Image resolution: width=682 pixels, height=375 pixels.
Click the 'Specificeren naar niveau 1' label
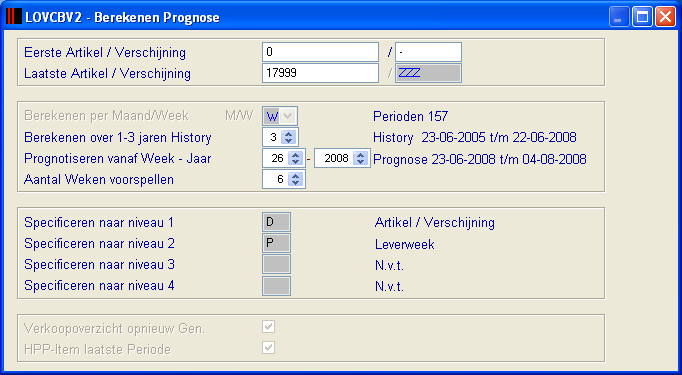(99, 223)
